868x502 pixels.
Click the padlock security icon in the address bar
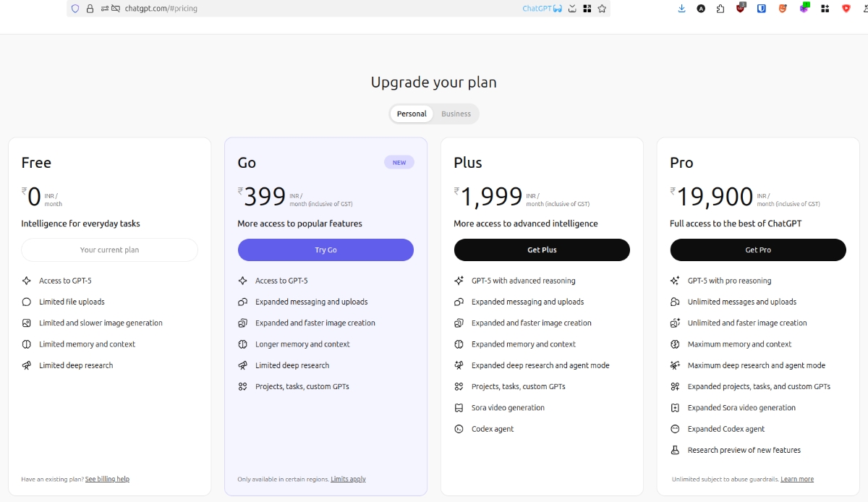[89, 8]
